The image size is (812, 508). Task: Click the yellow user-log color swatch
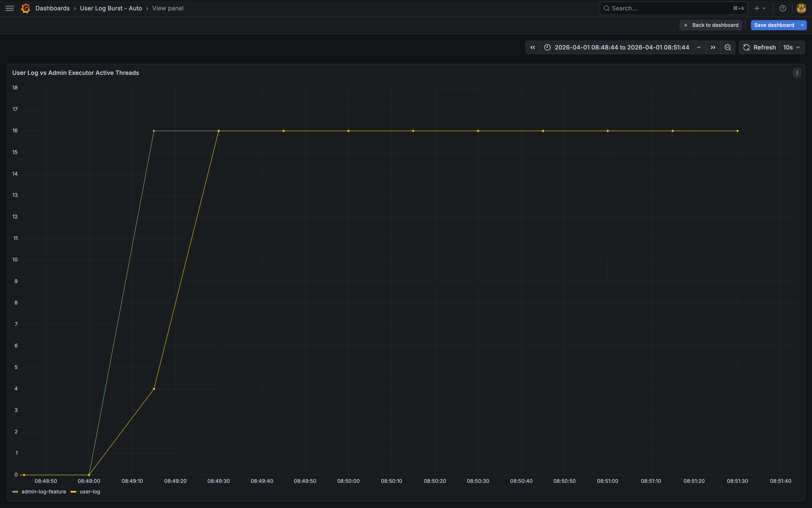click(x=73, y=492)
